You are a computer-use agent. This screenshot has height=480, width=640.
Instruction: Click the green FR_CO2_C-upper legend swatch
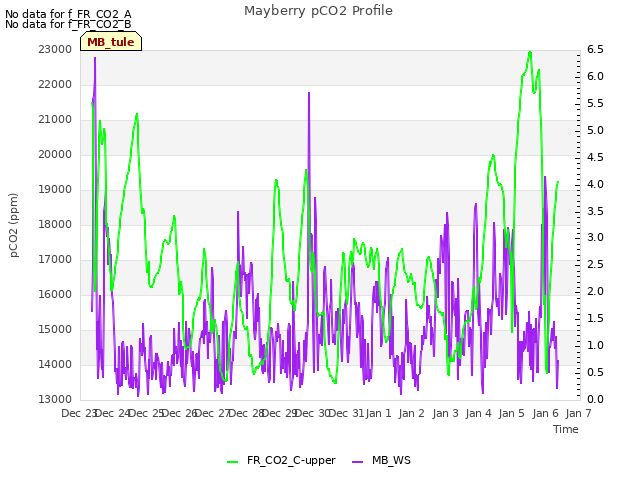click(232, 462)
